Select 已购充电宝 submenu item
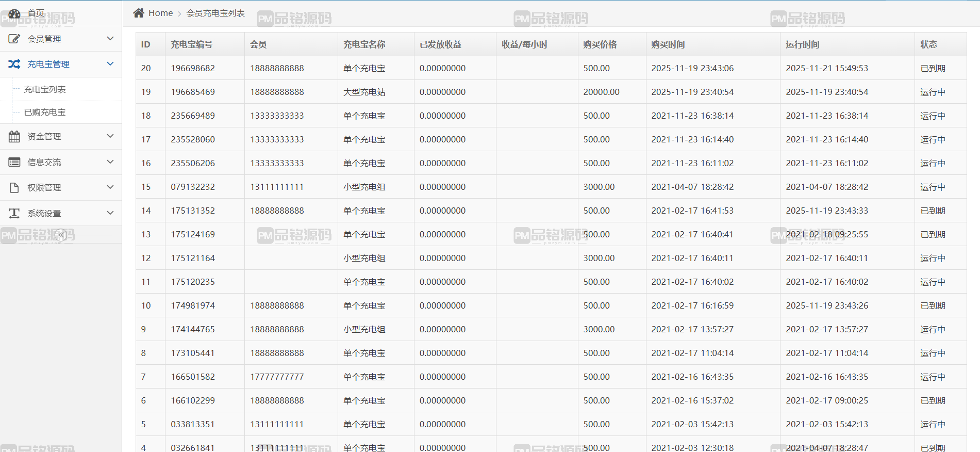Screen dimensions: 980x452 tap(45, 112)
